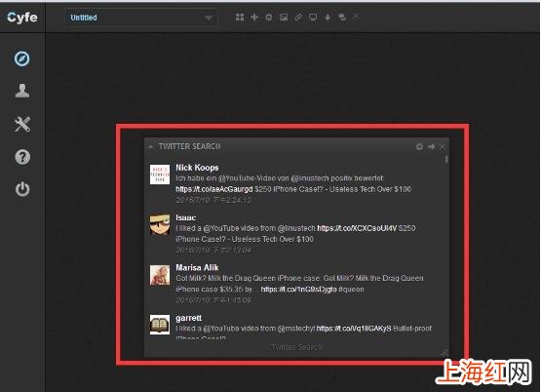541x392 pixels.
Task: Open the Isaac name link
Action: click(x=185, y=217)
